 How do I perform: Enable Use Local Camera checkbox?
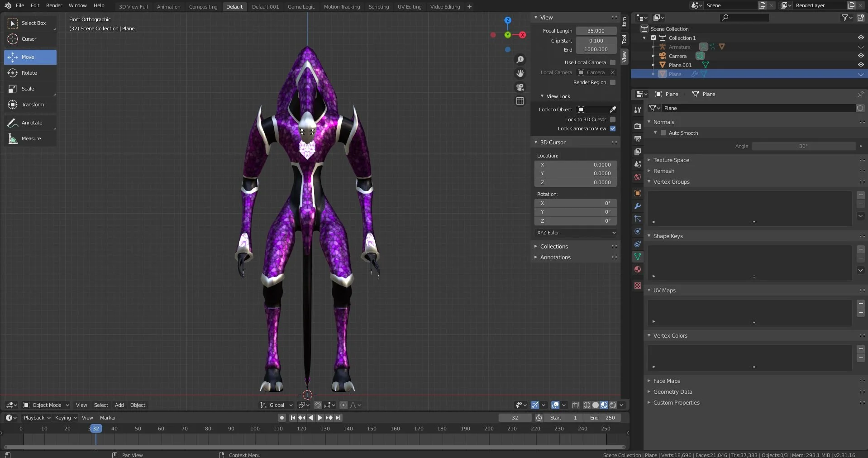[613, 62]
